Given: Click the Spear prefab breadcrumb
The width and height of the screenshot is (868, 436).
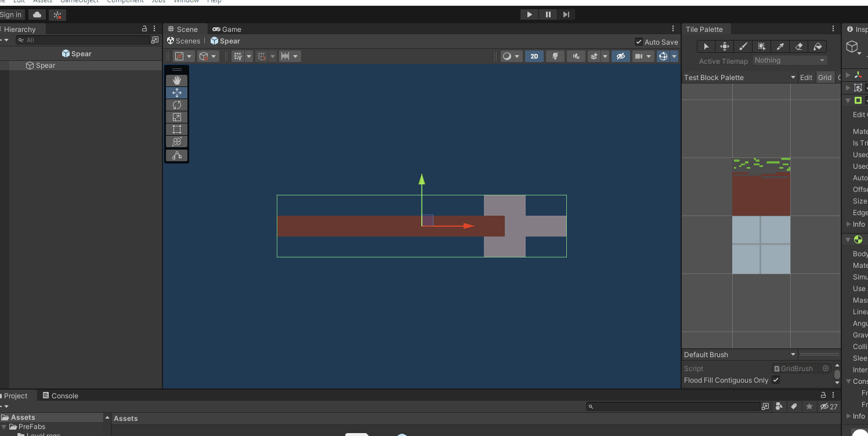Looking at the screenshot, I should pos(225,41).
